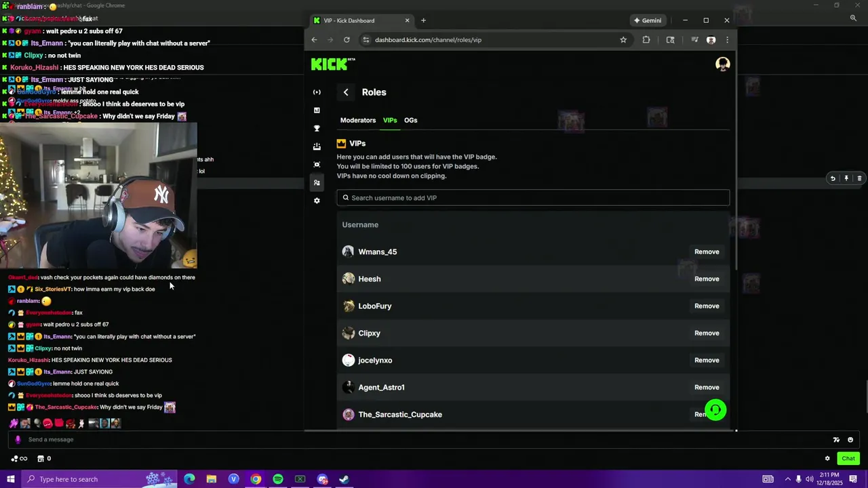Bookmark this page with the star icon
This screenshot has height=488, width=868.
(623, 40)
